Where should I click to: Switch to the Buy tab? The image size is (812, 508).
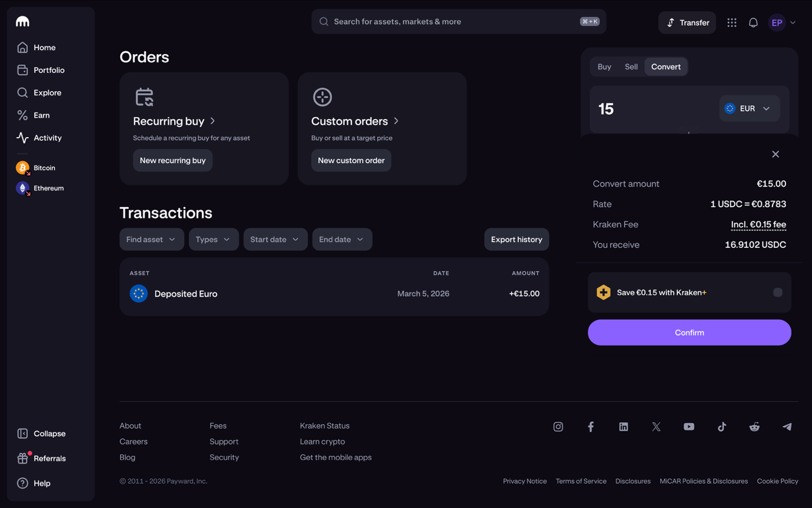(604, 67)
